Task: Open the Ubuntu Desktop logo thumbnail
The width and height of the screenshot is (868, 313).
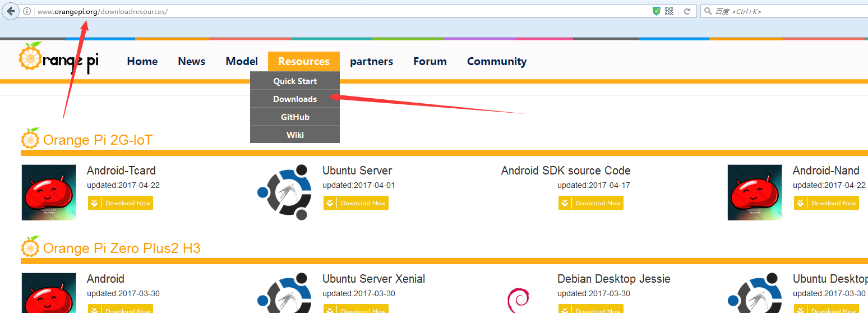Action: pos(755,293)
